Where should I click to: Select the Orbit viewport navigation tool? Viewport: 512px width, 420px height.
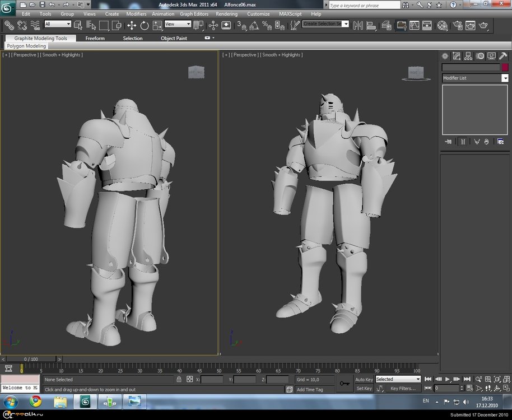point(497,388)
